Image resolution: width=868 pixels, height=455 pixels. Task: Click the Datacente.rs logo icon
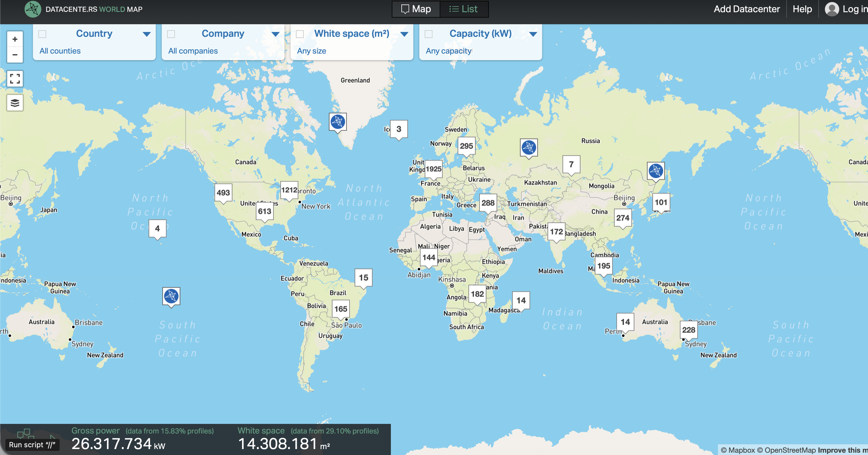click(33, 9)
